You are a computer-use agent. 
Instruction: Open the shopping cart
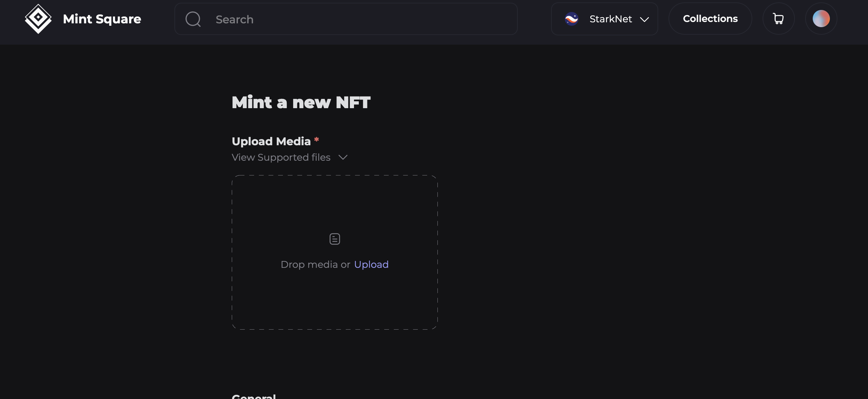pyautogui.click(x=778, y=19)
